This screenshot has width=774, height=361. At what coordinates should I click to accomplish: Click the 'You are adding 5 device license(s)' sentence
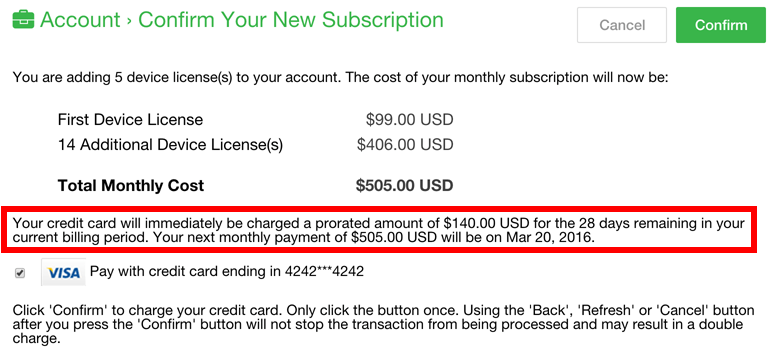pos(340,78)
